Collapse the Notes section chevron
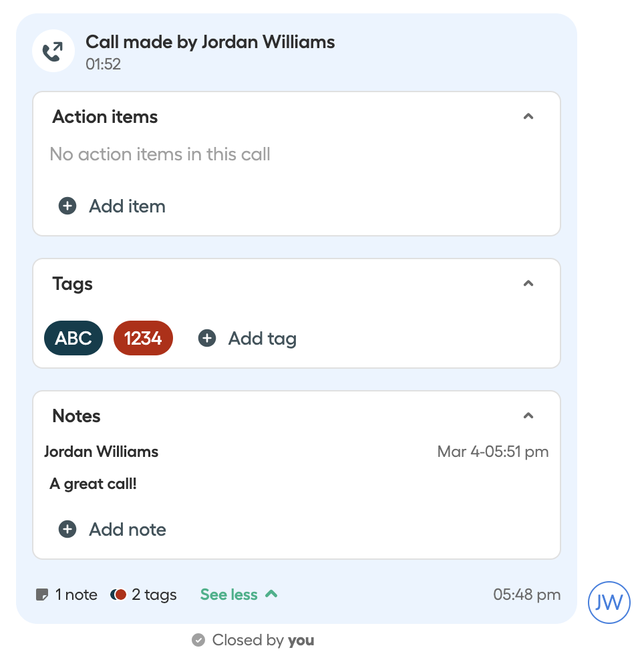This screenshot has width=644, height=668. pyautogui.click(x=528, y=415)
